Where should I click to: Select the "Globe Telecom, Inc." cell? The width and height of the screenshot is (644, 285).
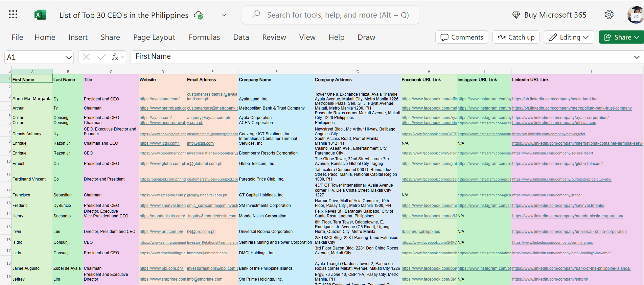pyautogui.click(x=276, y=162)
